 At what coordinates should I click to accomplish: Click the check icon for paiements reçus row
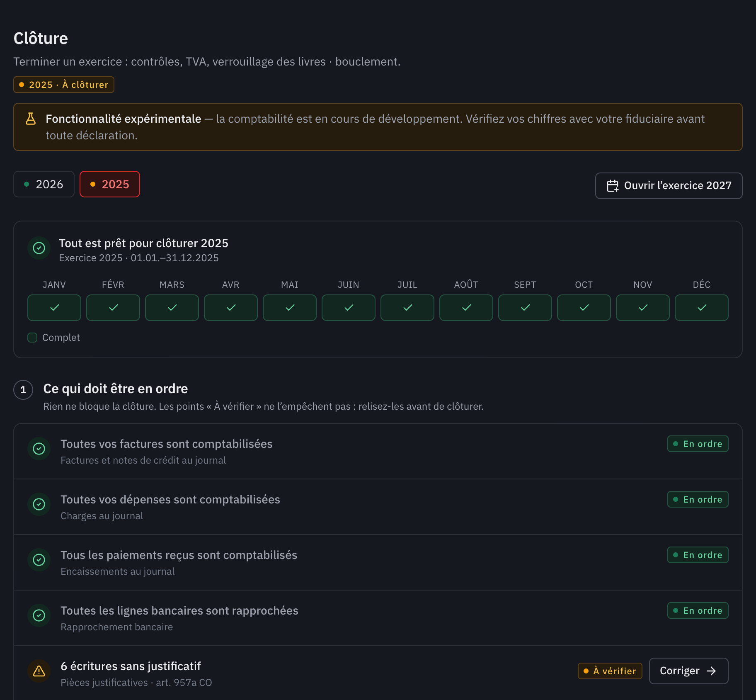click(x=39, y=560)
